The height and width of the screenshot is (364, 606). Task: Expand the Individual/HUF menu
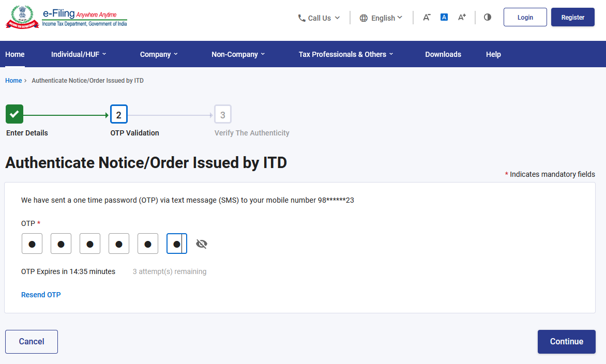click(79, 54)
